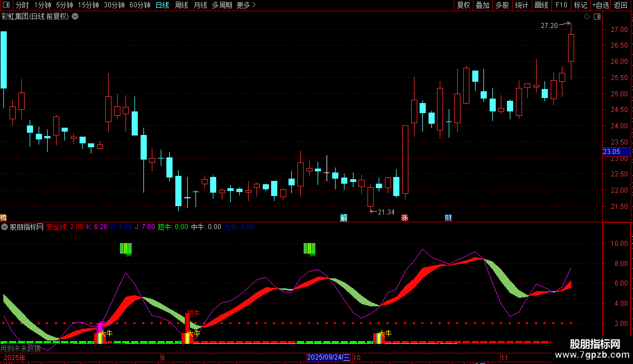Switch to 日线 daily chart
The image size is (633, 364).
[x=162, y=5]
